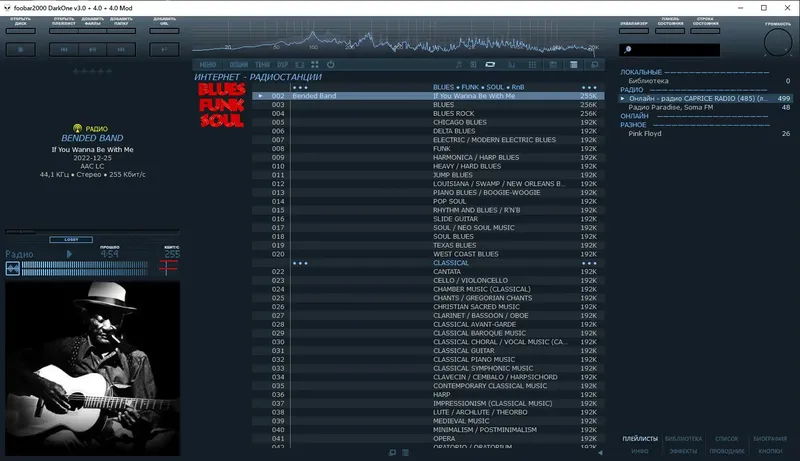Click the small list icon below the playlist
The image size is (800, 461).
406,453
